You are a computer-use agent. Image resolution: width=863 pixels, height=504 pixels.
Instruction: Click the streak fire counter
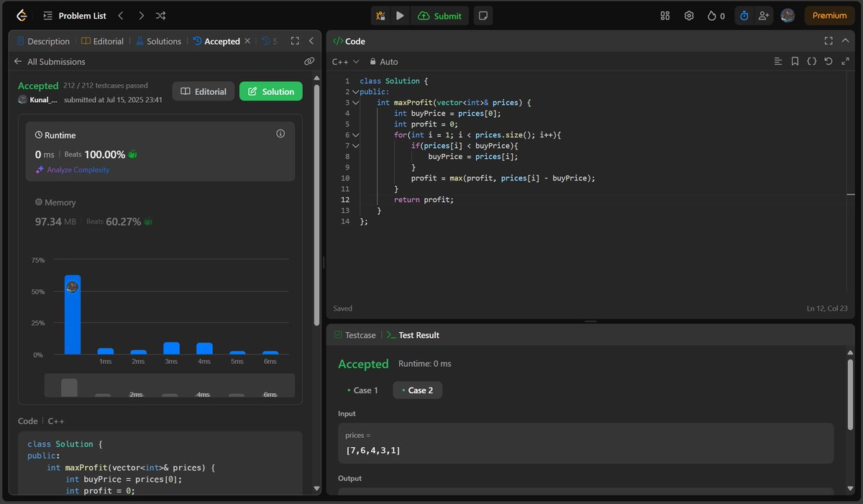click(716, 15)
